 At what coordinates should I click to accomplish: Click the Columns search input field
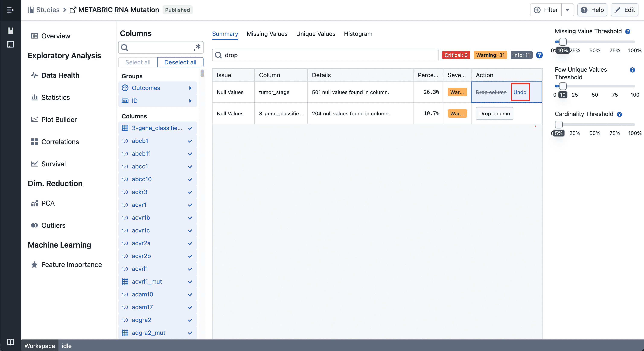click(161, 47)
